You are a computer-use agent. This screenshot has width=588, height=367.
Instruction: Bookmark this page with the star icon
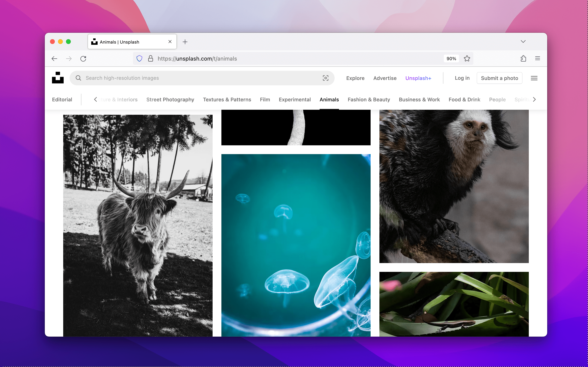467,59
